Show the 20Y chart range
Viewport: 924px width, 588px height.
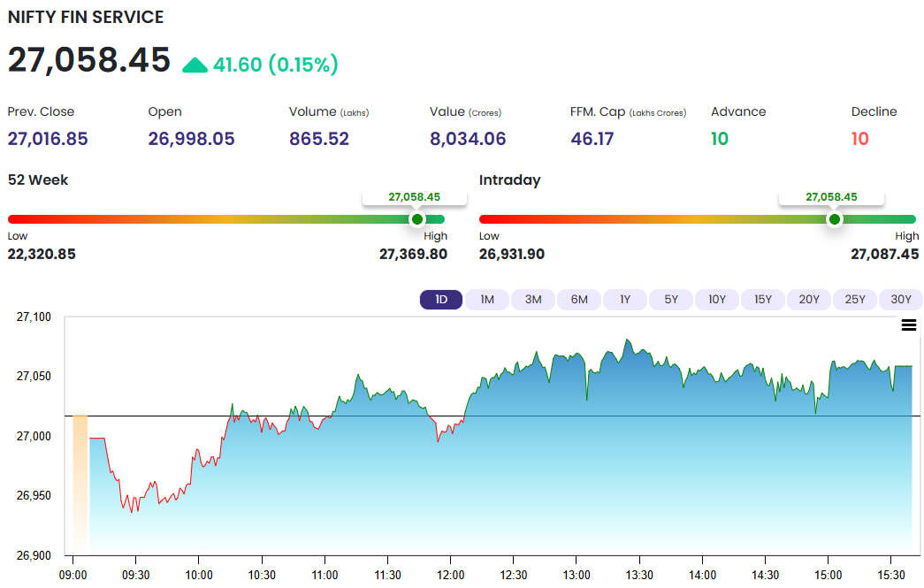coord(809,299)
